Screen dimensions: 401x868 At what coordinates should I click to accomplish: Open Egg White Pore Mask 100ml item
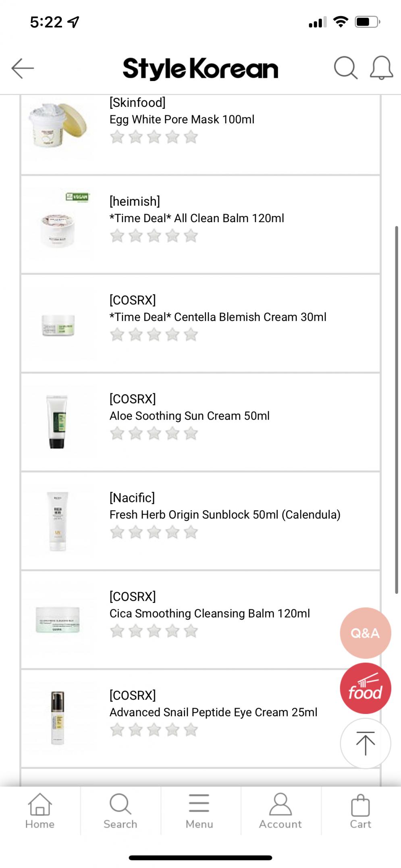182,119
